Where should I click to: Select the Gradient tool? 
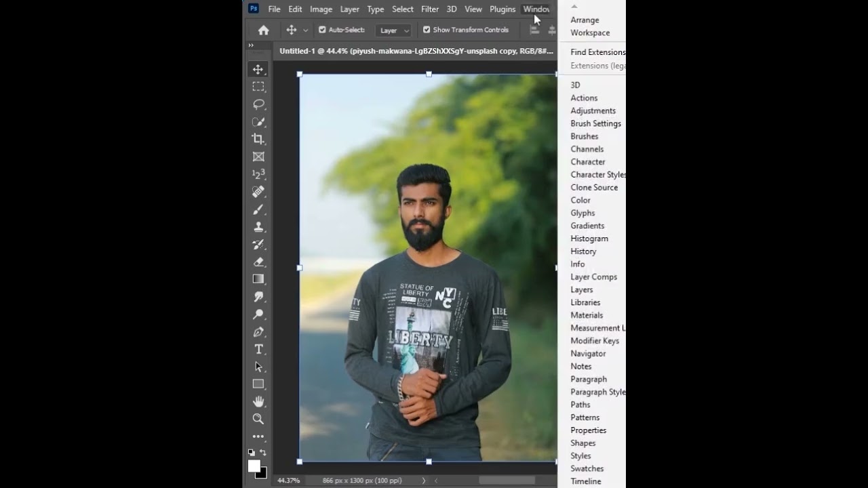258,279
